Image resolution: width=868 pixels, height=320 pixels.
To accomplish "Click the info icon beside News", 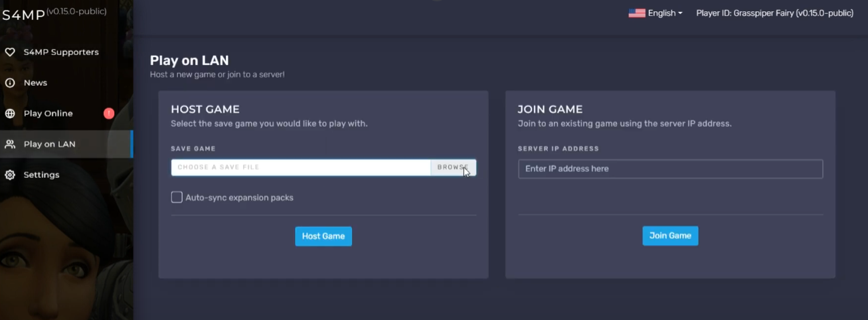I will point(10,83).
